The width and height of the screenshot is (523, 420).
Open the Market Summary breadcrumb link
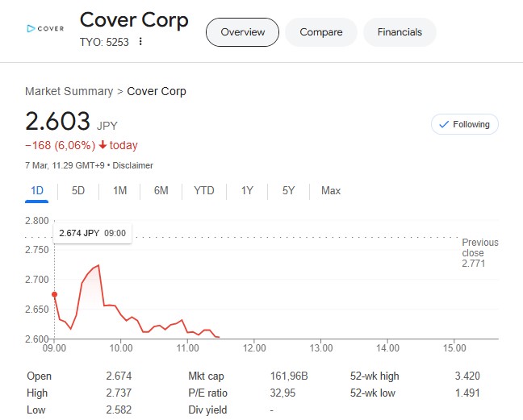[69, 91]
